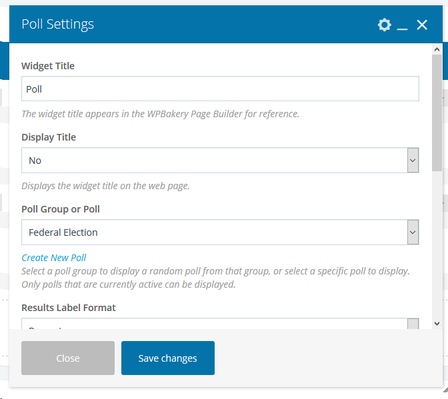The height and width of the screenshot is (399, 448).
Task: Click the Save changes button
Action: [x=168, y=358]
